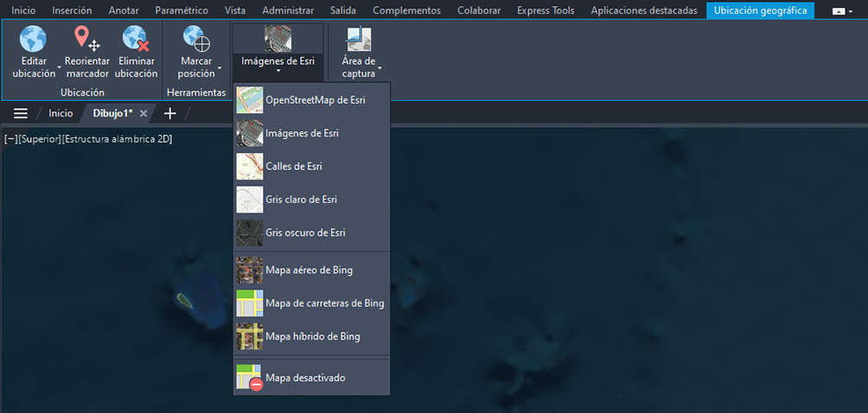Open the Express Tools ribbon tab
This screenshot has height=413, width=868.
pos(546,10)
